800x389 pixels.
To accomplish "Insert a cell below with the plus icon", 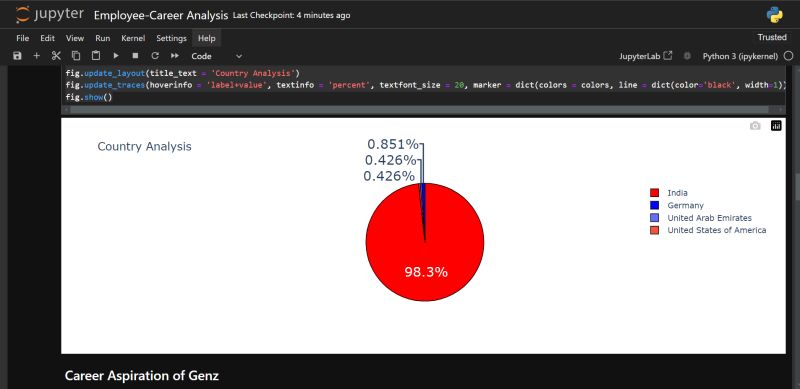I will point(36,56).
